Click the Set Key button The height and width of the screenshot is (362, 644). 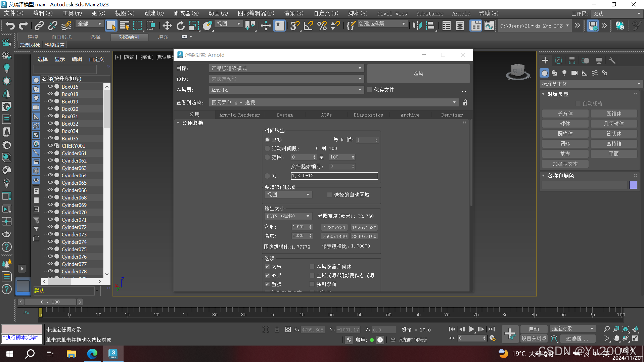tap(534, 338)
